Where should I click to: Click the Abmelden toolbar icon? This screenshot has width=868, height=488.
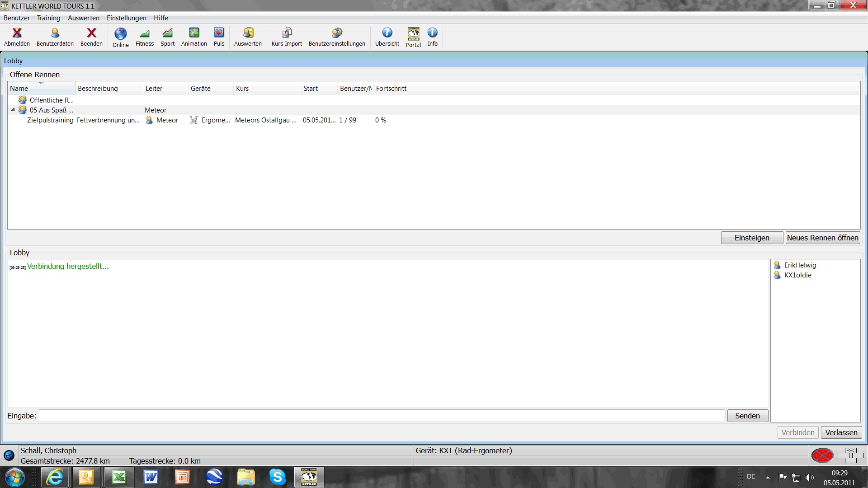tap(17, 33)
